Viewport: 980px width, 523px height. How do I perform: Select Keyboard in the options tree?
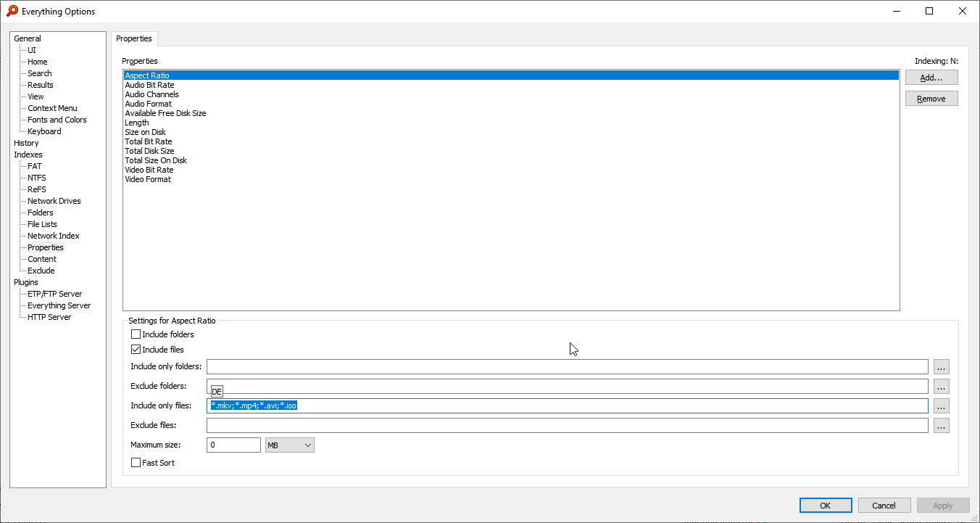click(44, 131)
